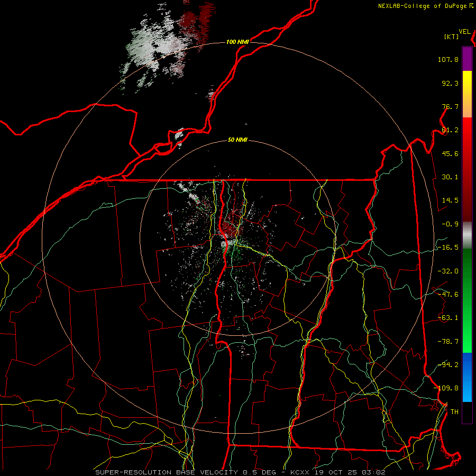Viewport: 476px width, 476px height.
Task: Click the 14.5 velocity scale value
Action: click(x=450, y=200)
